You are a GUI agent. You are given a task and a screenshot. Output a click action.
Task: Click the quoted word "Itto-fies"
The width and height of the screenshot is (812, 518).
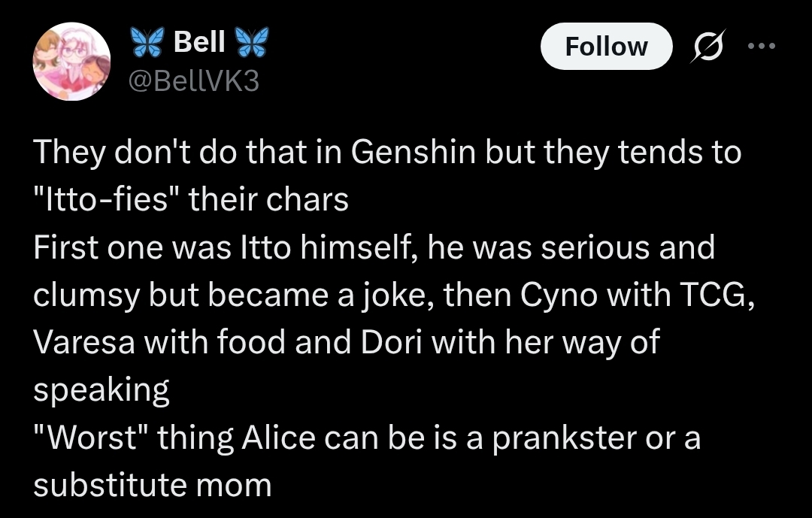(101, 199)
